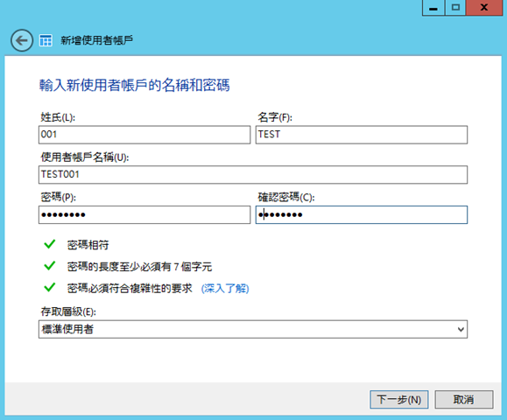Click the 使用者帳戶名稱(U): label
Image resolution: width=507 pixels, height=420 pixels.
tap(85, 157)
